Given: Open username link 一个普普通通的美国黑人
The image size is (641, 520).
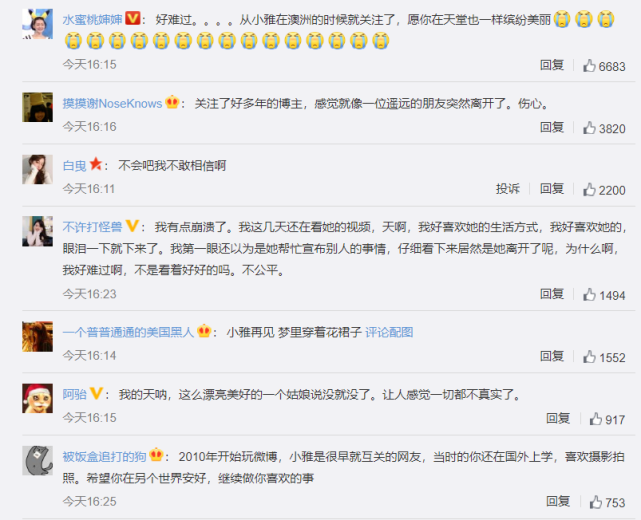Looking at the screenshot, I should [128, 332].
